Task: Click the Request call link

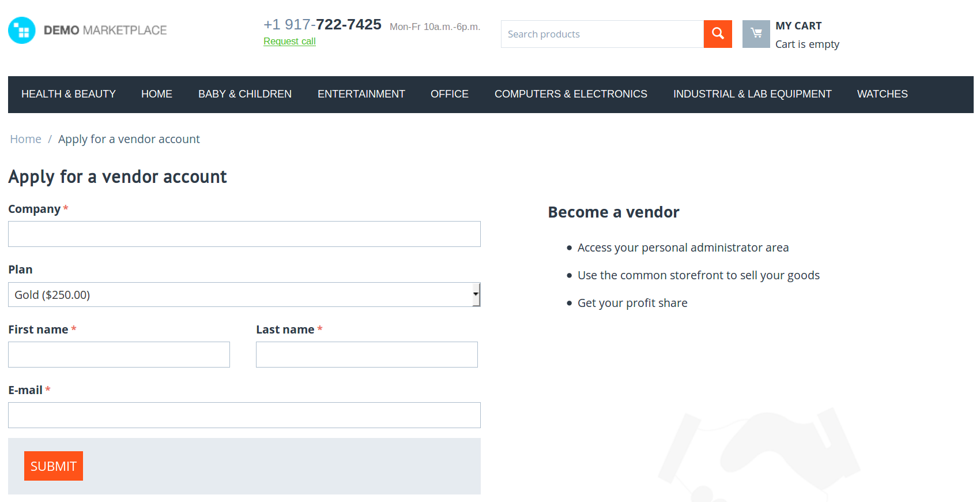Action: (289, 42)
